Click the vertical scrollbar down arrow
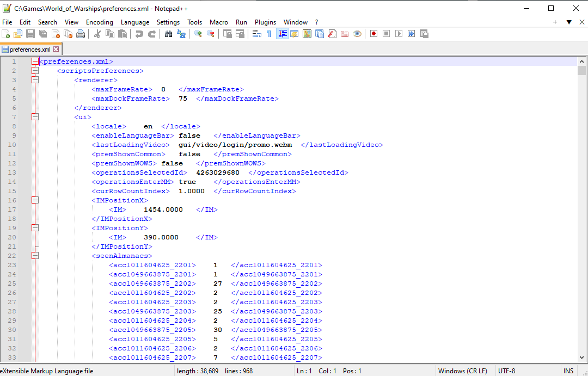Image resolution: width=588 pixels, height=376 pixels. point(581,358)
